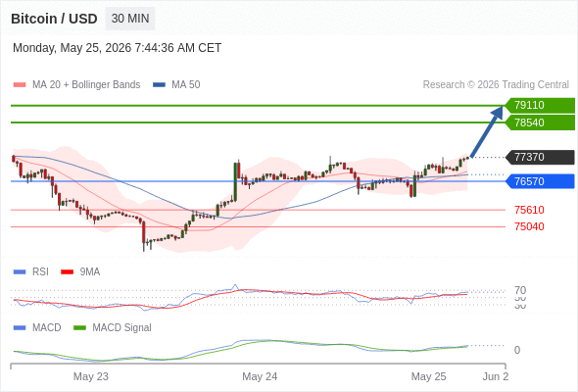Click the MA 20 Bollinger Bands pink swatch

click(20, 85)
